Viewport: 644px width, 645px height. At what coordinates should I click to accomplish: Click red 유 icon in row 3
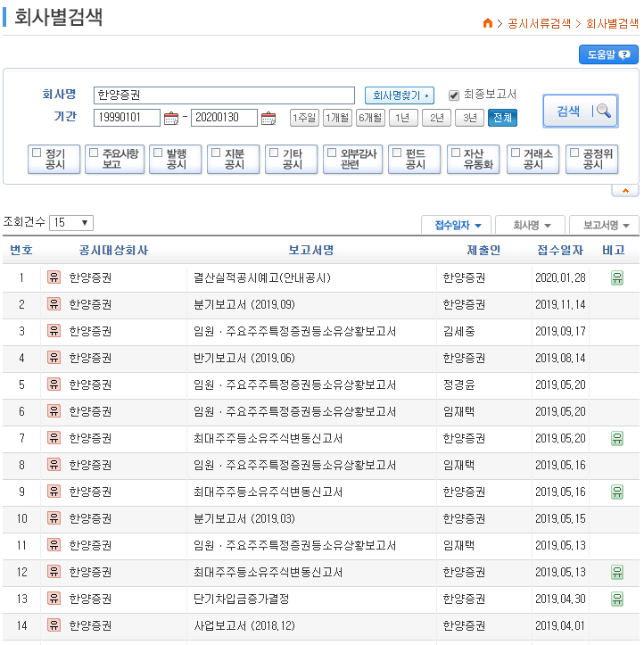coord(54,331)
